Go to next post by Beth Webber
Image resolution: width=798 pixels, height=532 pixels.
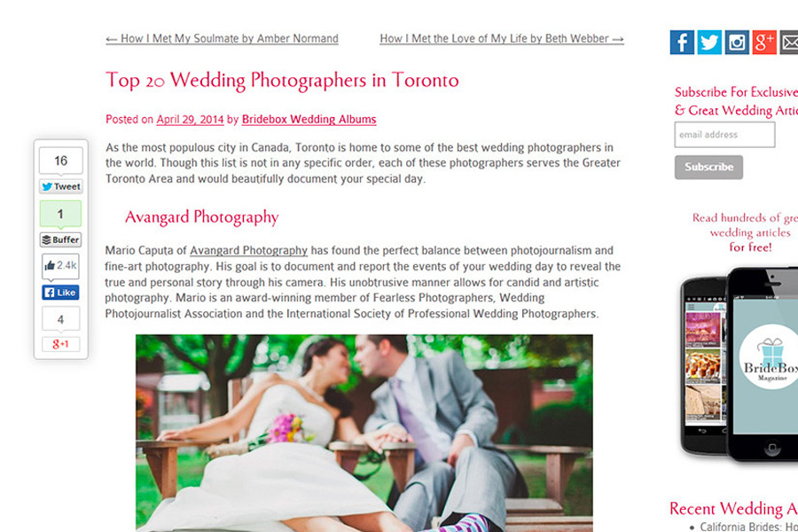pyautogui.click(x=502, y=39)
